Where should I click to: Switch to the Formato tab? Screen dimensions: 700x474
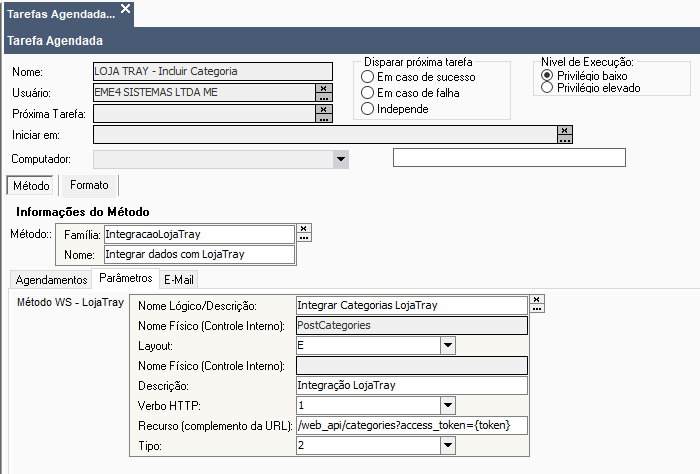click(x=89, y=185)
